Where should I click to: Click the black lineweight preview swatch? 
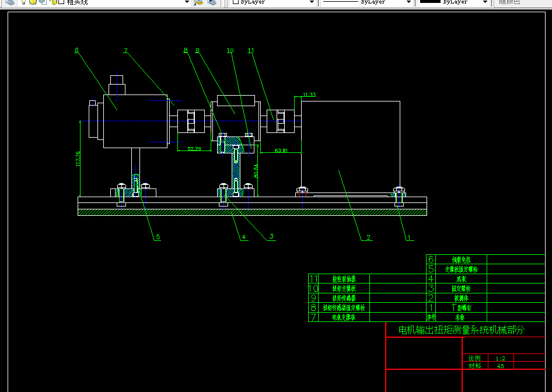tap(430, 1)
